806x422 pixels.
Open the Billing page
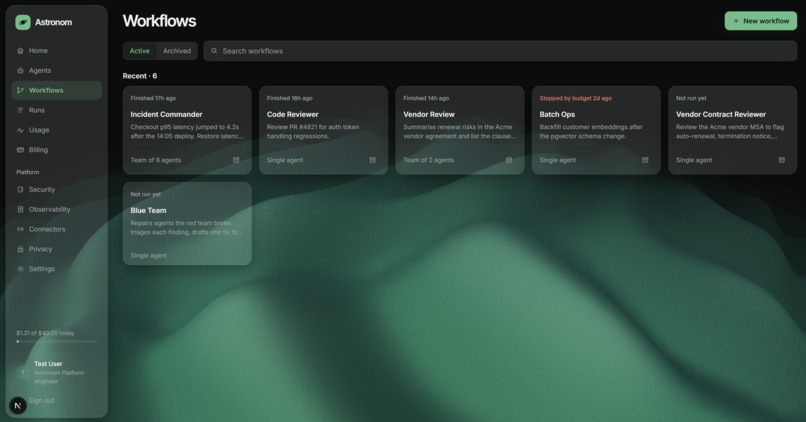[57, 150]
